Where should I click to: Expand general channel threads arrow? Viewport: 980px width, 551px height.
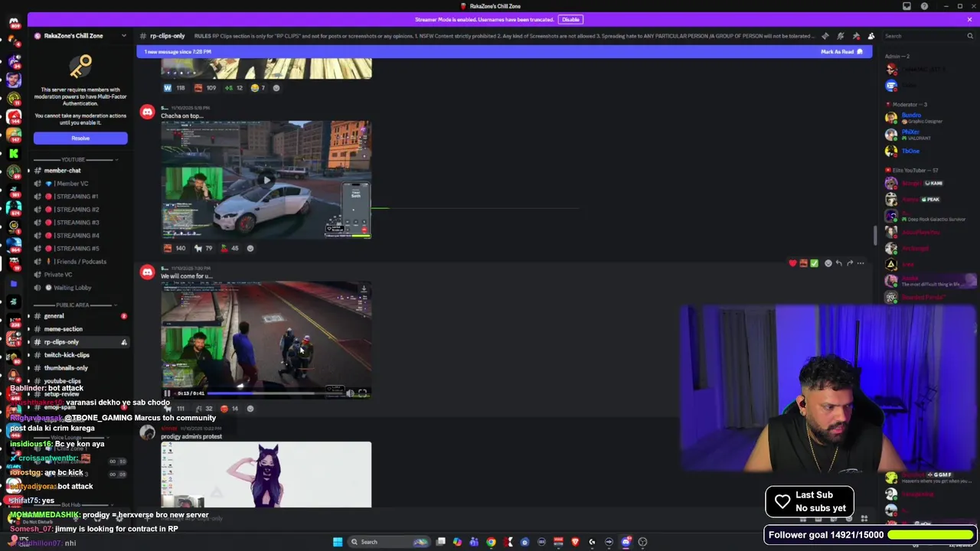[28, 316]
